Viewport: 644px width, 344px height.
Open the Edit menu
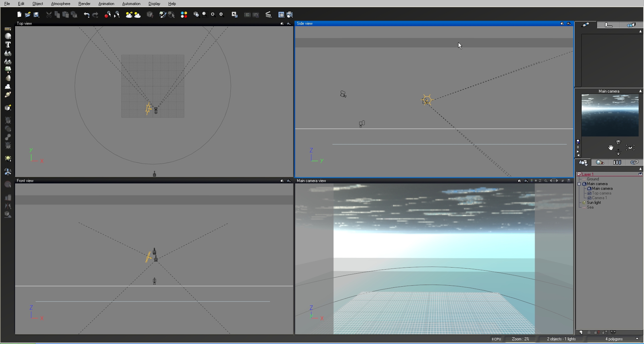coord(21,4)
